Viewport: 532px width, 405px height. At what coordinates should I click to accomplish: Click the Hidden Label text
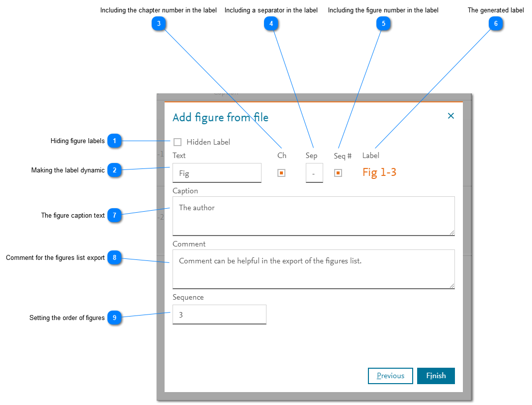[208, 142]
